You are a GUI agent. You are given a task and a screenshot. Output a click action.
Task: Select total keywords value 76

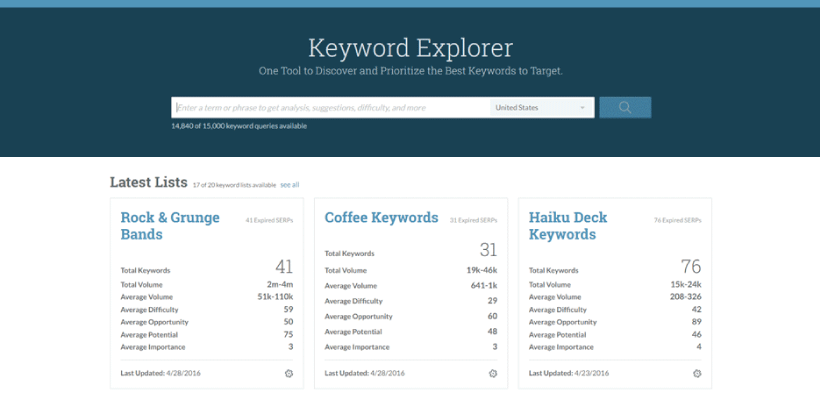pos(691,267)
